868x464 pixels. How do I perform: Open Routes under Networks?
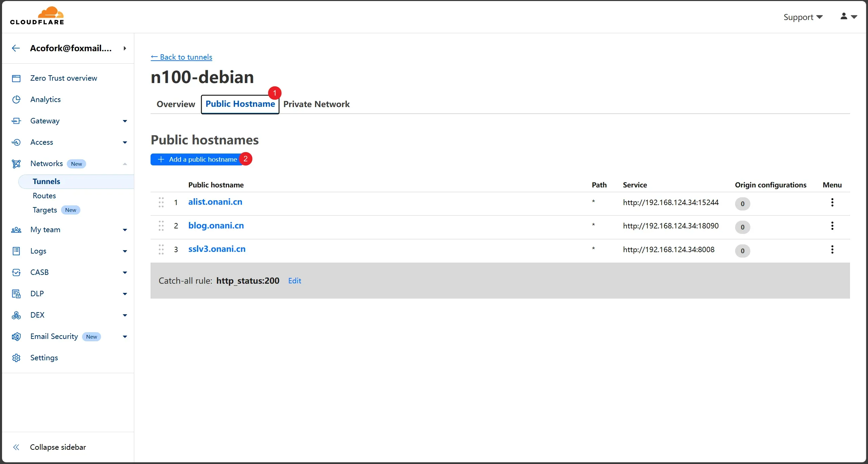point(44,196)
